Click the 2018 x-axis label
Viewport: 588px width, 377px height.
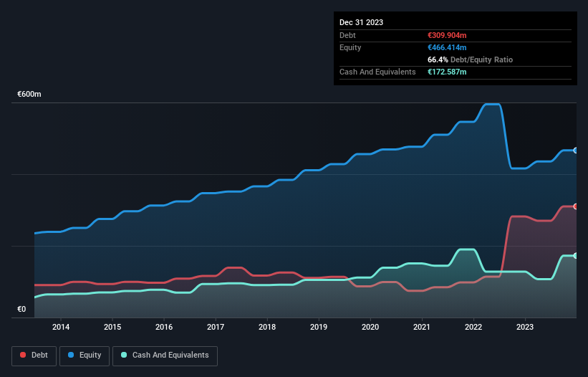coord(267,327)
